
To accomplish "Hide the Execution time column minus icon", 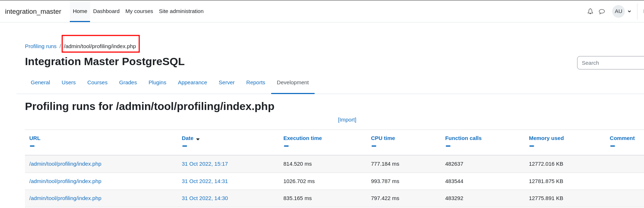I will coord(286,146).
